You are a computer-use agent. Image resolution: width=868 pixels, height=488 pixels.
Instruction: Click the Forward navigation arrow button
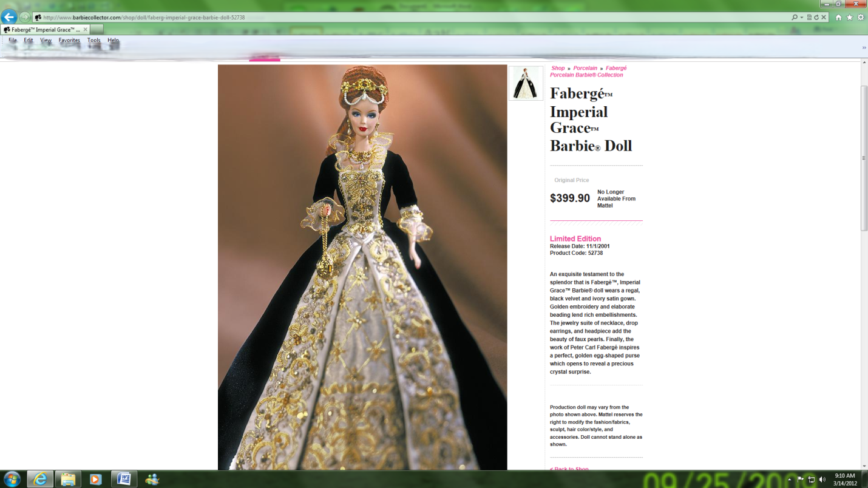(25, 17)
